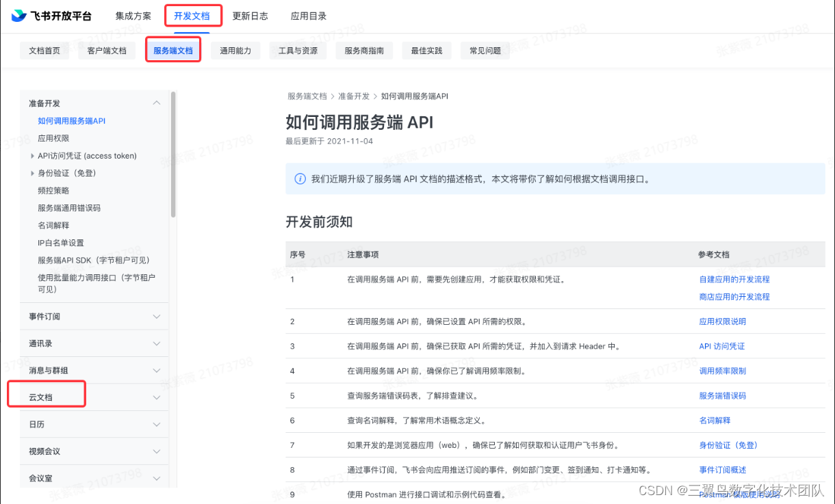Open the 自建应用的开发流程 link
This screenshot has height=504, width=835.
coord(734,279)
